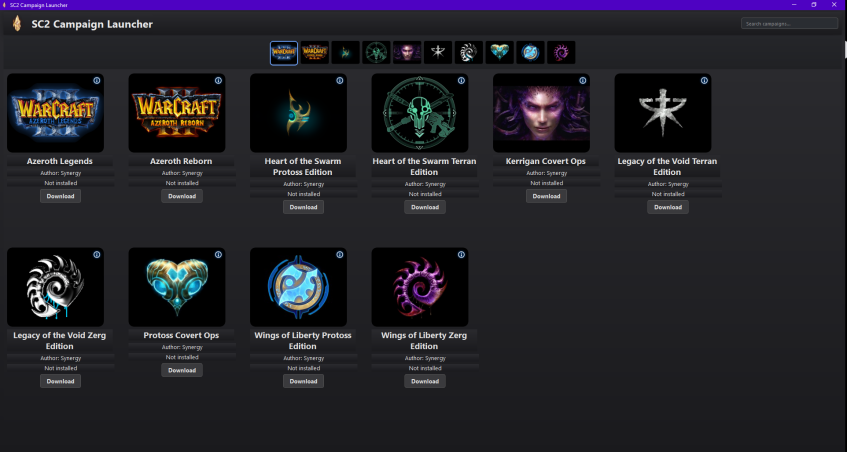The height and width of the screenshot is (452, 847).
Task: Open info icon on Azeroth Legends card
Action: click(97, 80)
